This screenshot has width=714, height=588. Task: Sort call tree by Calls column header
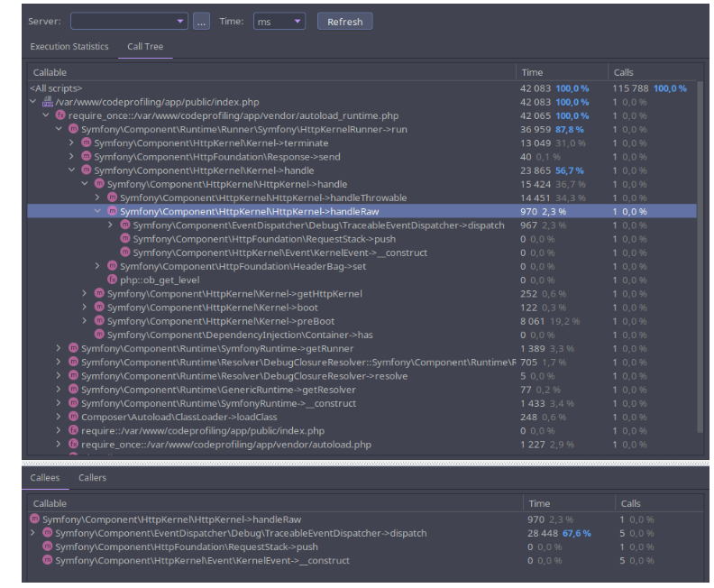coord(654,72)
